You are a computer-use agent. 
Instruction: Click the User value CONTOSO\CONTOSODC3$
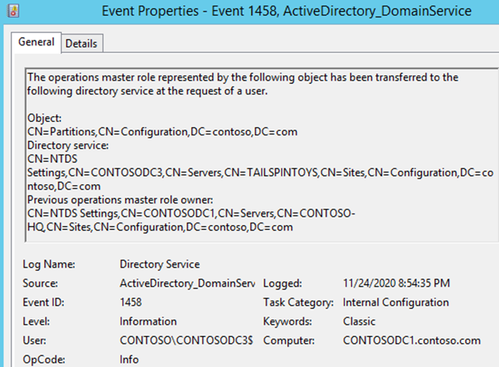186,340
